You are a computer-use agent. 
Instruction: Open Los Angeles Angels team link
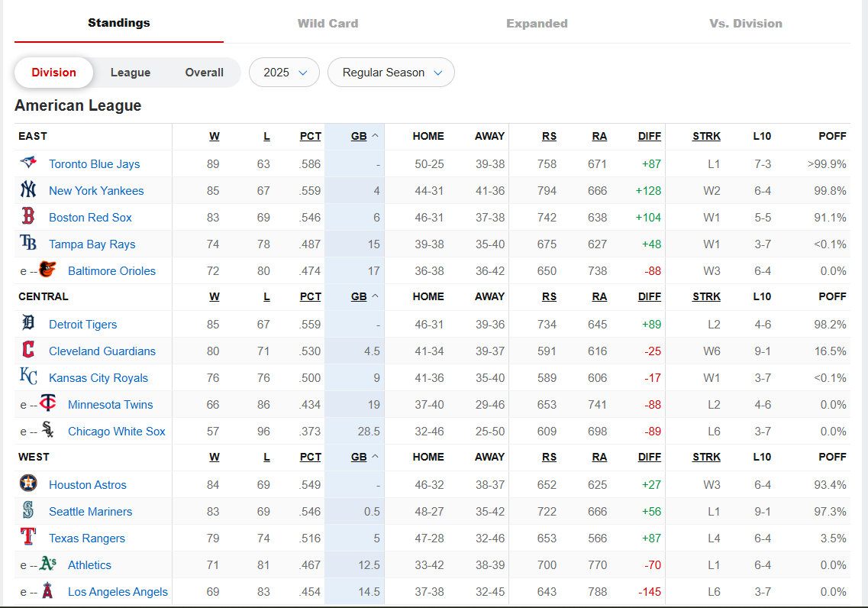[118, 591]
